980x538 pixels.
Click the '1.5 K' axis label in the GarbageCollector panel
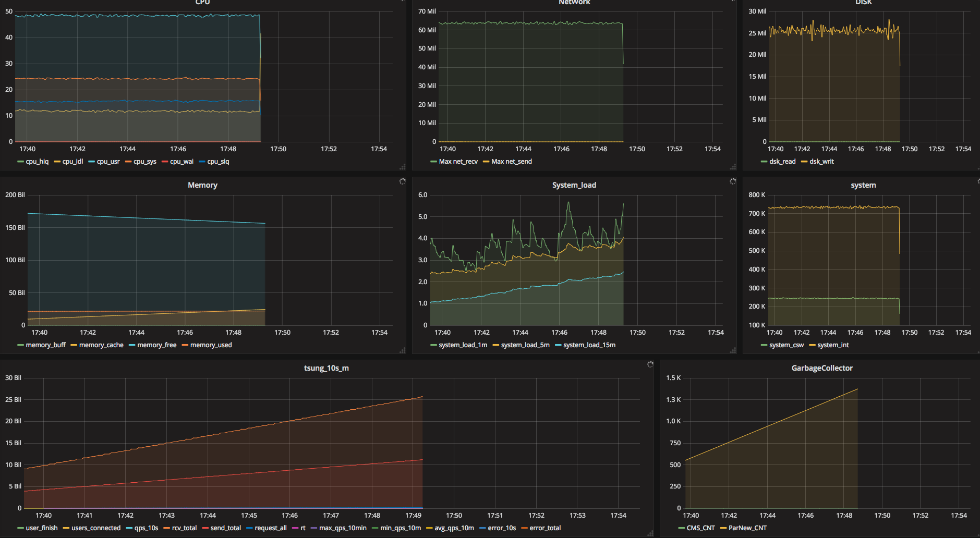673,378
